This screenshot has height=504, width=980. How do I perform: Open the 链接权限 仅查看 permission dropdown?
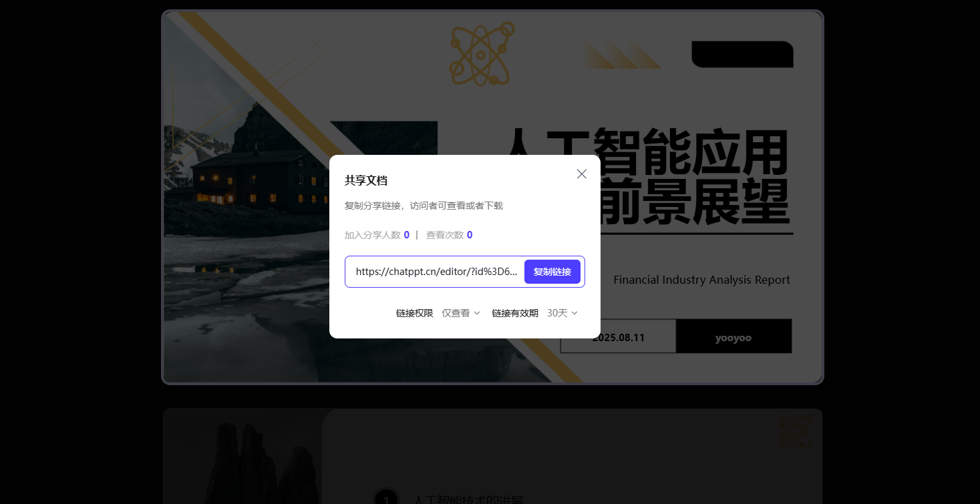(460, 313)
